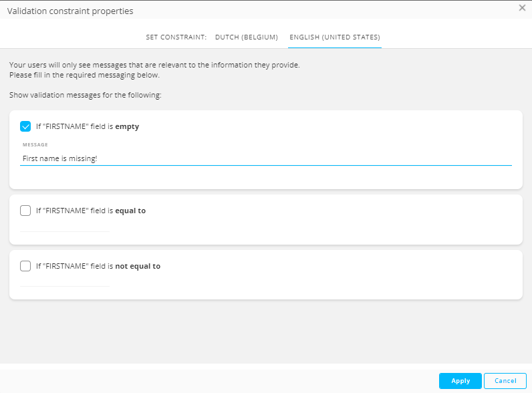Click the 'field is empty' label text
This screenshot has height=393, width=532.
point(88,126)
